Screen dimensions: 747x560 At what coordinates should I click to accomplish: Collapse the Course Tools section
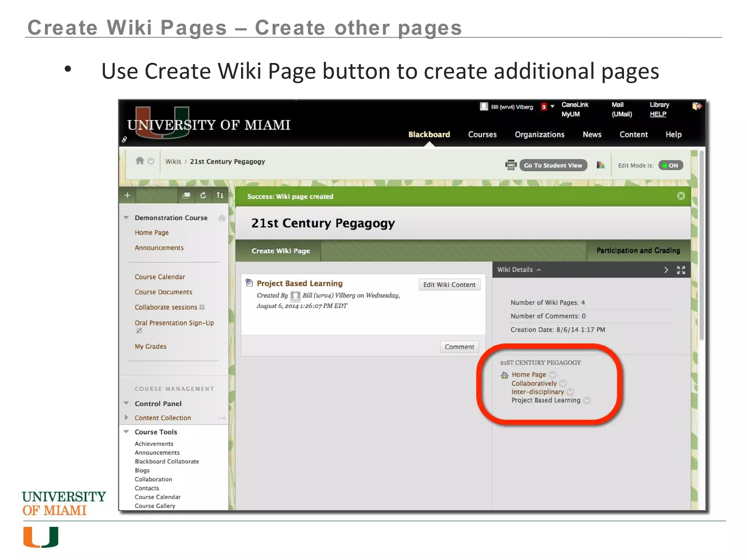(x=126, y=432)
